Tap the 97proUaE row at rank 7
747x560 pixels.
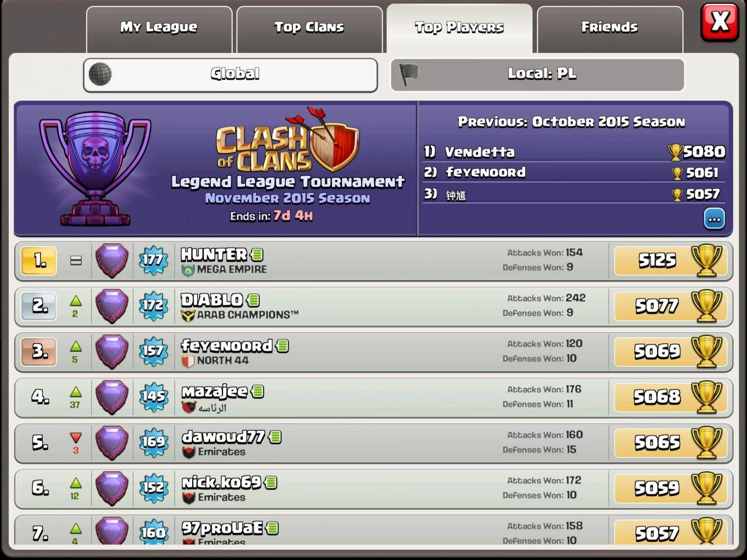[373, 530]
